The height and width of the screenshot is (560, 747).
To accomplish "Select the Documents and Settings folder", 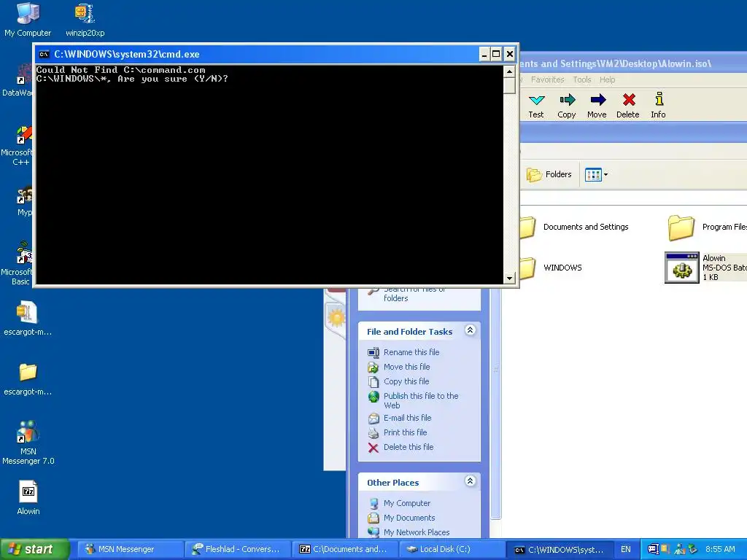I will pos(575,227).
